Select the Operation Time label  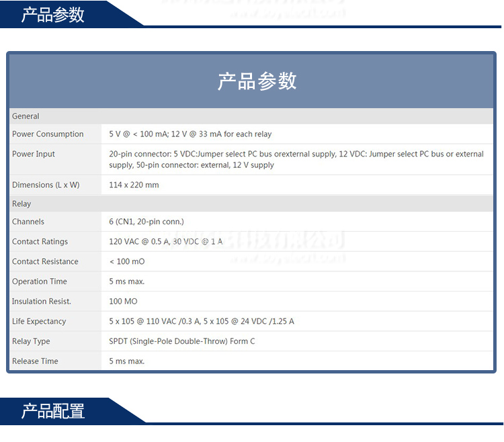click(x=40, y=281)
